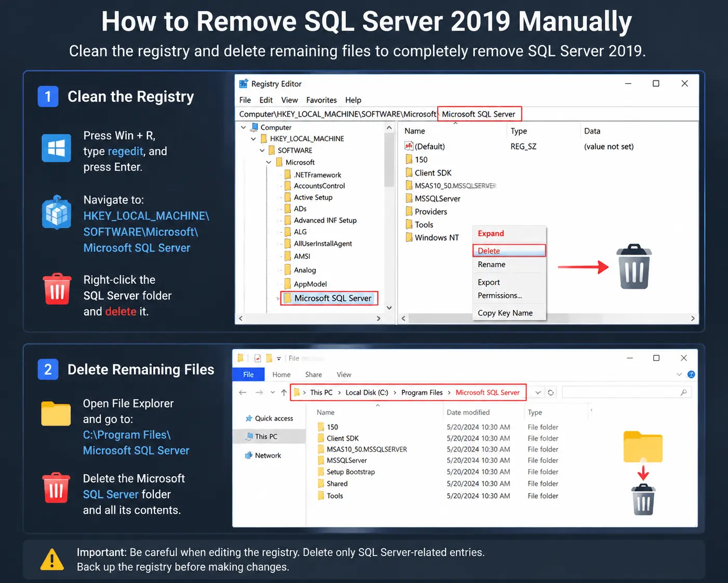Select the Windows NT subkey folder icon

409,237
